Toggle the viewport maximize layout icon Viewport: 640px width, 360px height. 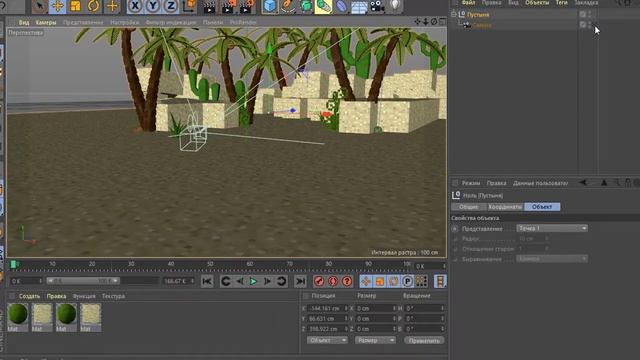click(442, 22)
